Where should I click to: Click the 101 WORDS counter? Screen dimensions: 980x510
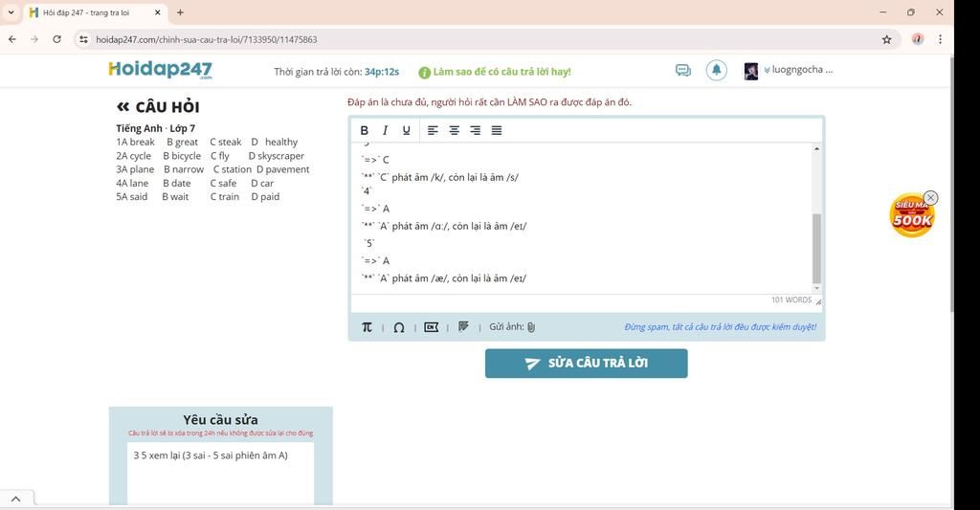pyautogui.click(x=791, y=300)
